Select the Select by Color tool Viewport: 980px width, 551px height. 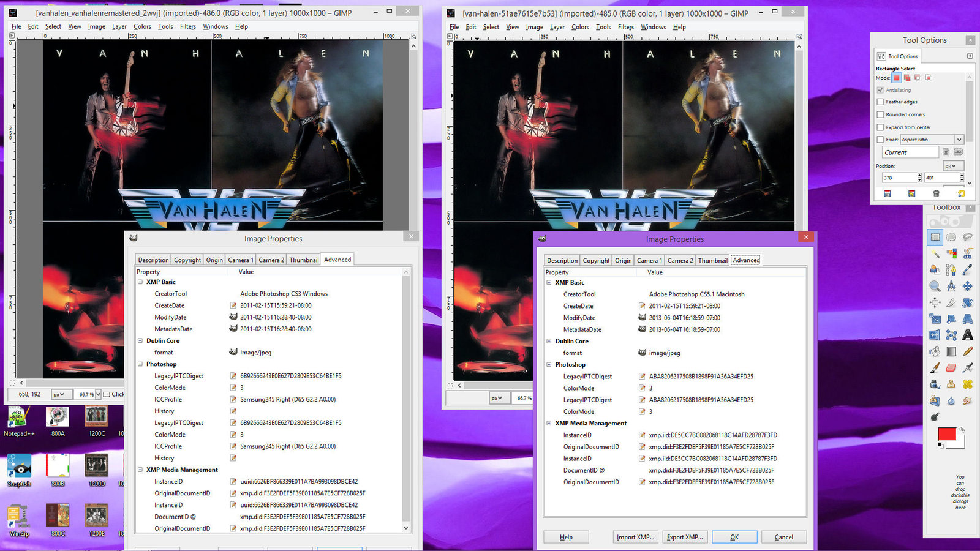tap(951, 253)
